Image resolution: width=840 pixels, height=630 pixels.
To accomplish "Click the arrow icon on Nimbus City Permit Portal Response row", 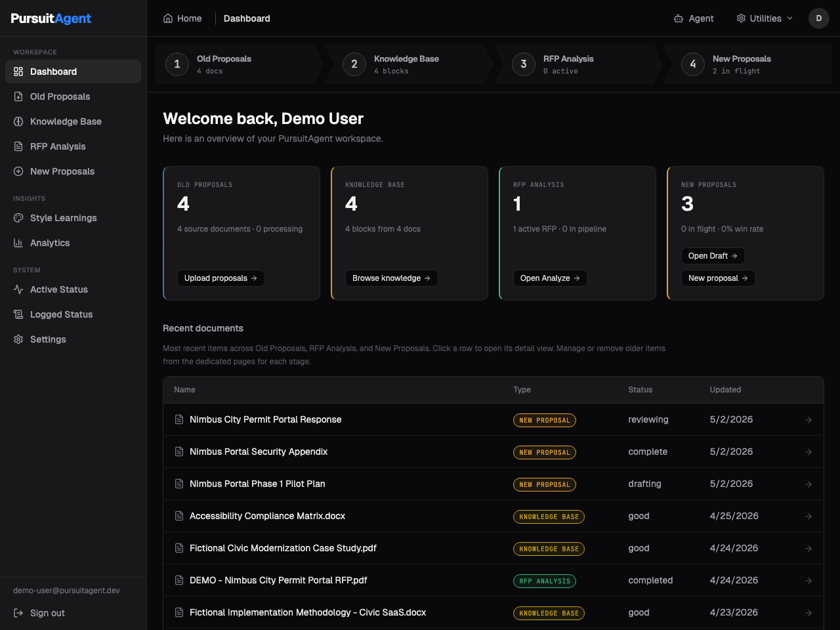I will click(x=808, y=420).
